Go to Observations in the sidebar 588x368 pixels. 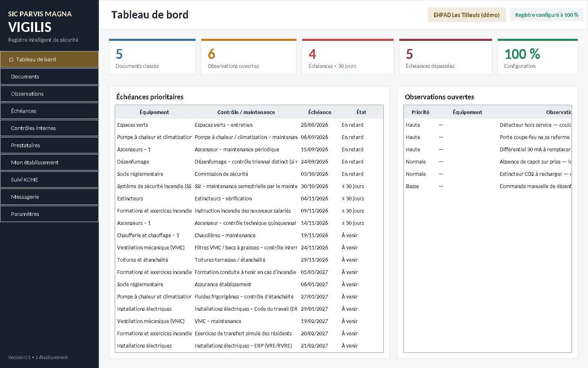[49, 94]
